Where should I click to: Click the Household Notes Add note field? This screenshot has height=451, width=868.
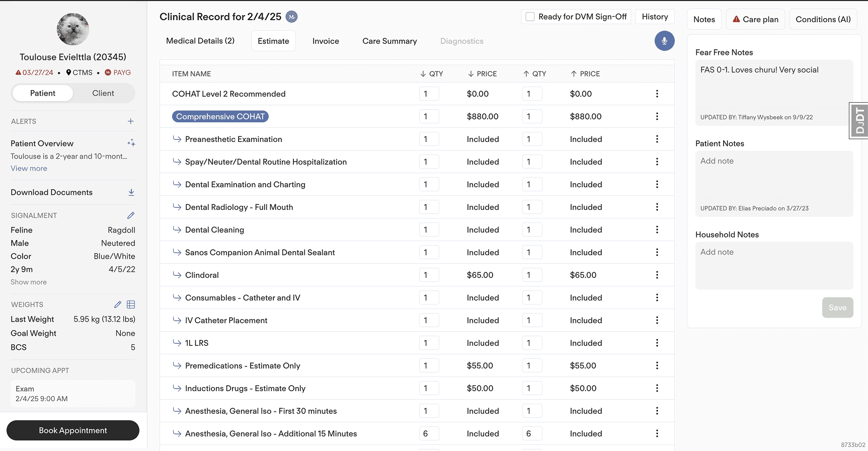click(774, 266)
